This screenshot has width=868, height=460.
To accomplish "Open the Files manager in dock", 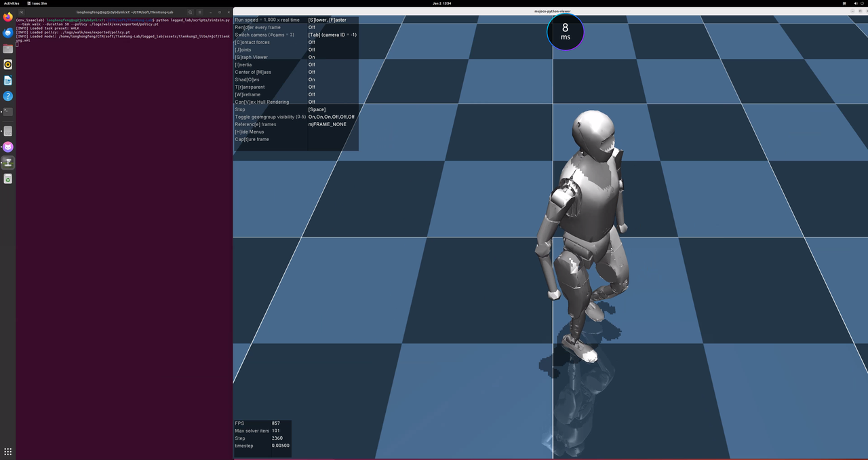I will 8,49.
